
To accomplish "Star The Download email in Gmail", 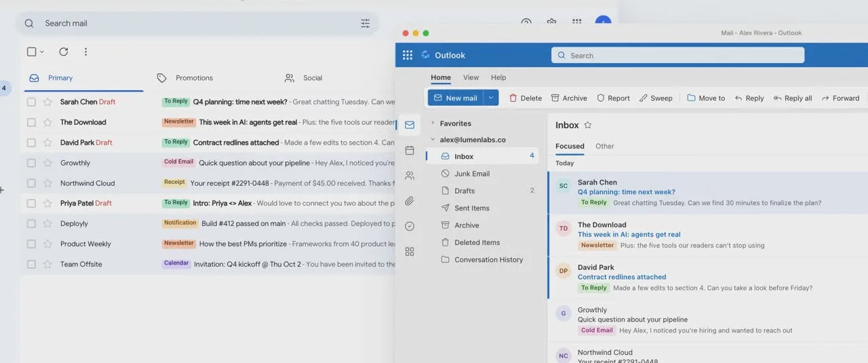I will 47,122.
